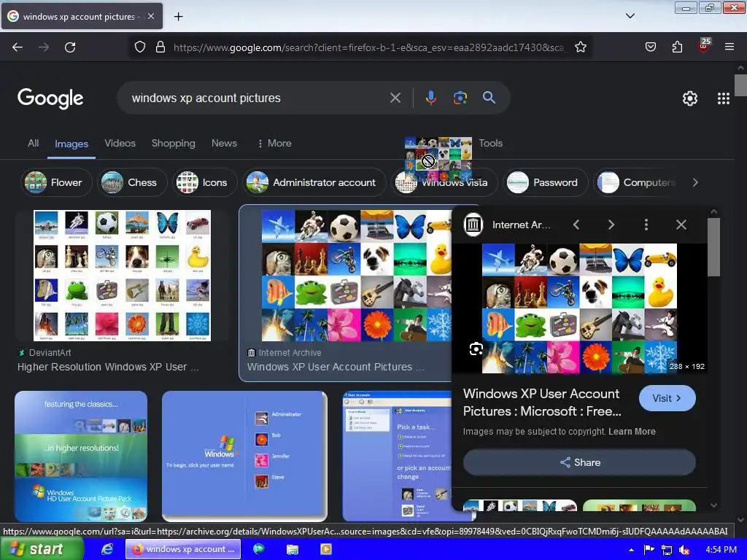Start a voice search with microphone
The width and height of the screenshot is (747, 560).
(x=430, y=98)
